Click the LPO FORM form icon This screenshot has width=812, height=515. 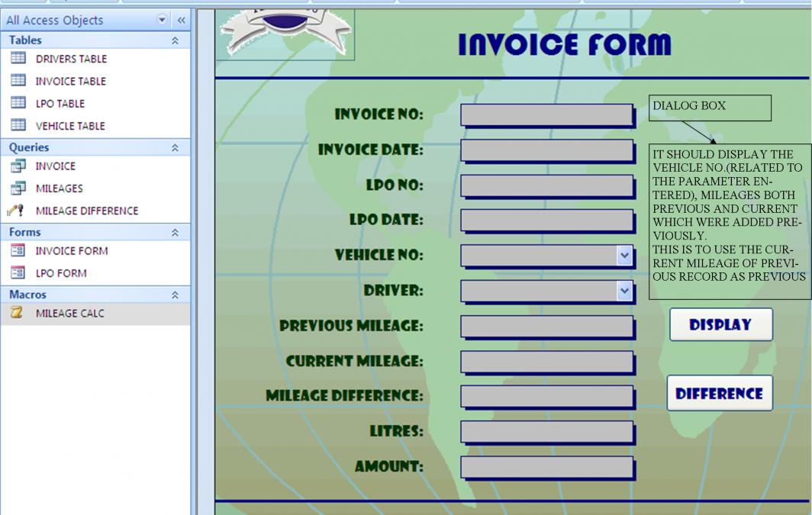(18, 272)
